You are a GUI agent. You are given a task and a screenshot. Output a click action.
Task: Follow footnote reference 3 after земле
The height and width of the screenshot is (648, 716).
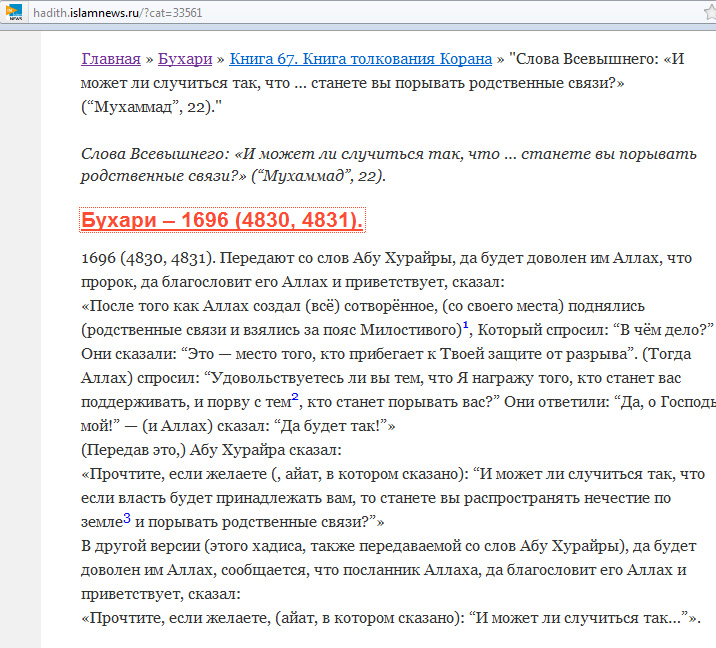[x=127, y=518]
